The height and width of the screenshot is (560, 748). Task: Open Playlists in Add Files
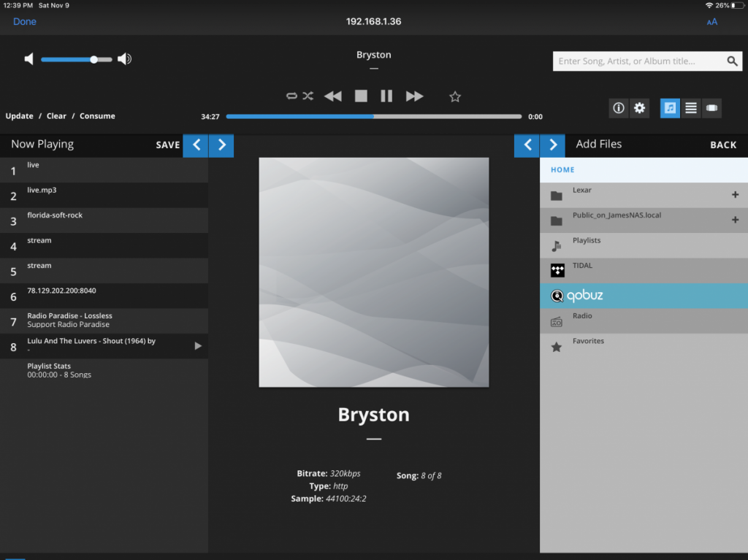click(644, 245)
